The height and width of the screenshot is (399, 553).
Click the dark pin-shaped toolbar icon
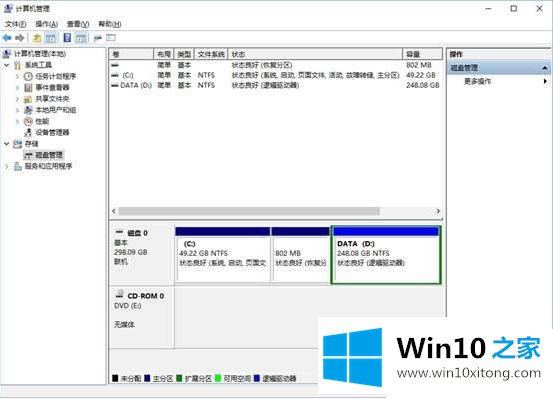[97, 38]
